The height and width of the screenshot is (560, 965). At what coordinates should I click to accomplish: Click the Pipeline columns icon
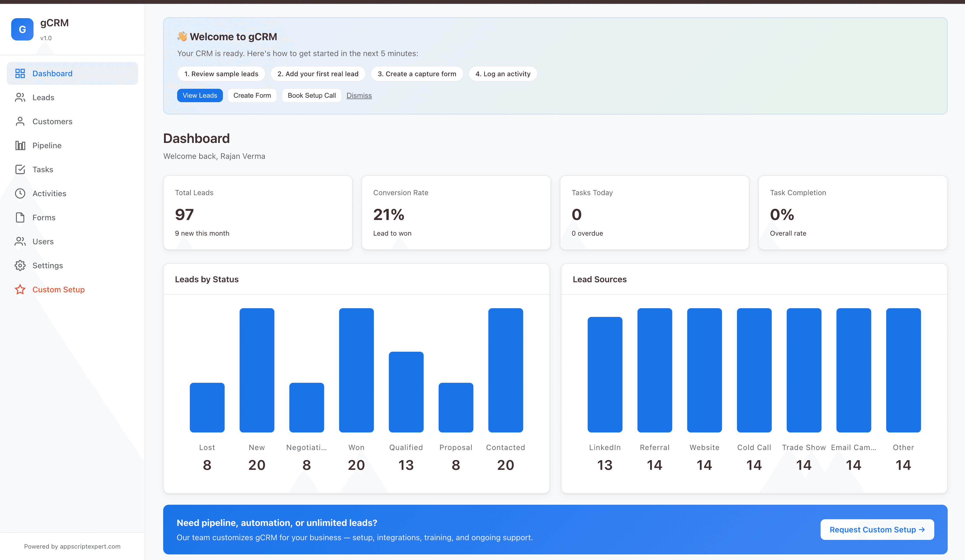(20, 145)
